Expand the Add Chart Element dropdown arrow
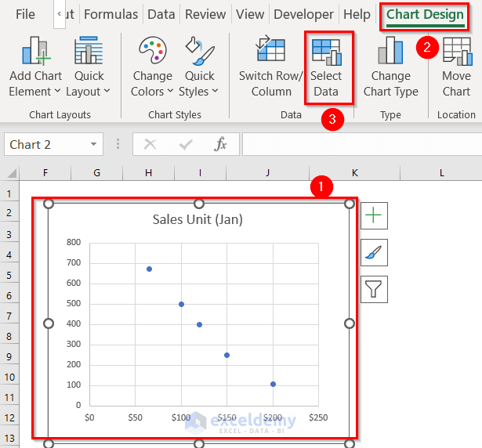Viewport: 482px width, 448px height. [57, 91]
